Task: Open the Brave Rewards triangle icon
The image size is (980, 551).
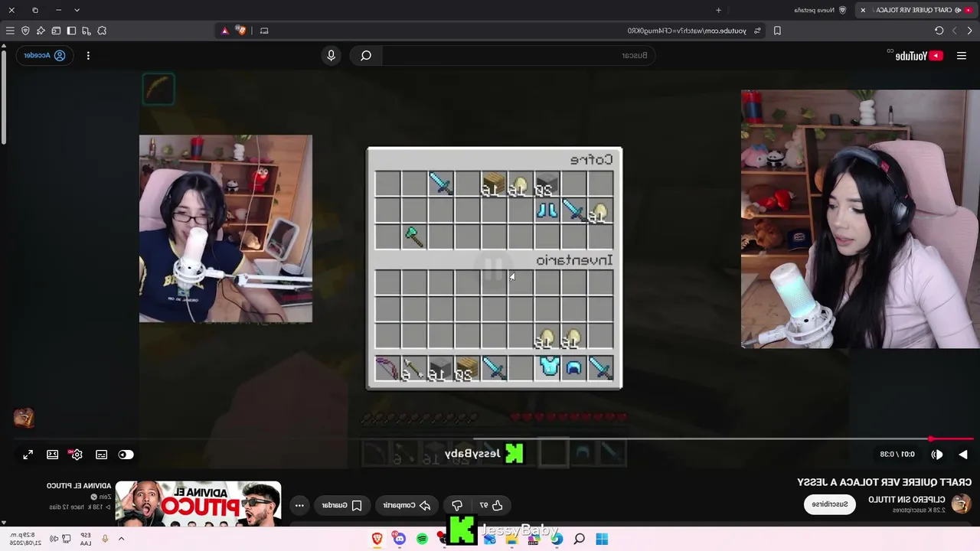Action: point(225,31)
